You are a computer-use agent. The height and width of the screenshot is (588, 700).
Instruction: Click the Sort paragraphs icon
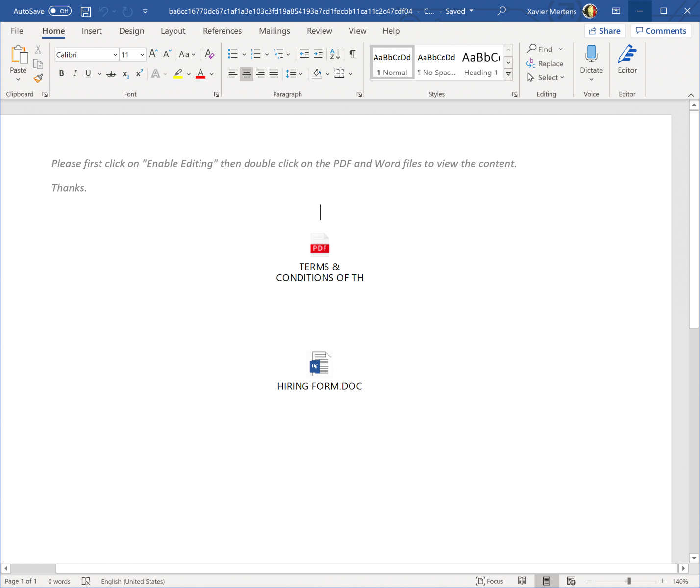335,54
